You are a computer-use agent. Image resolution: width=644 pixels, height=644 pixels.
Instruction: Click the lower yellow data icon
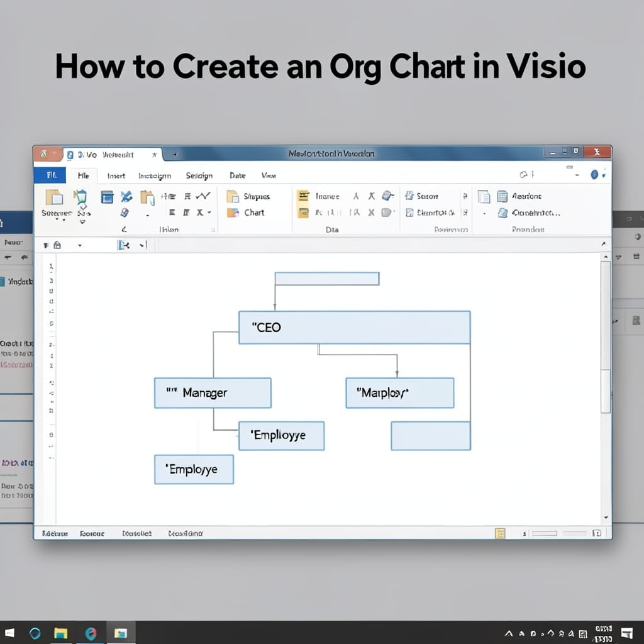[x=303, y=213]
